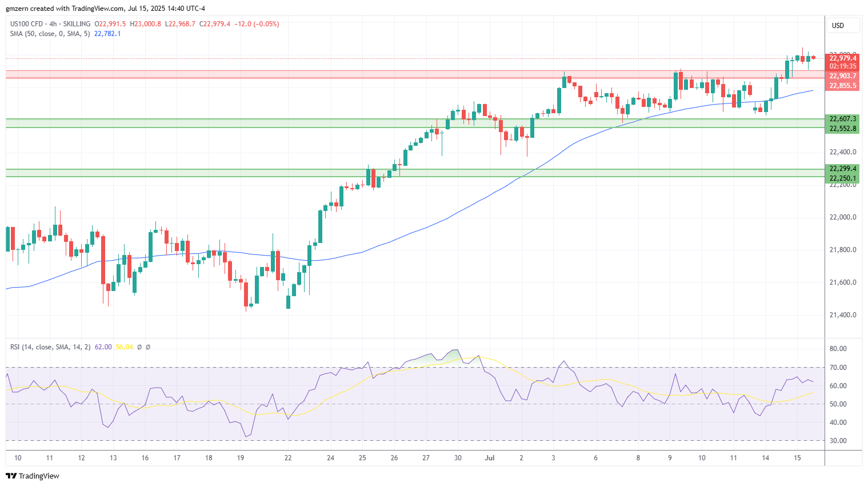Click the TradingView logo at bottom left
This screenshot has width=868, height=486.
tap(33, 476)
